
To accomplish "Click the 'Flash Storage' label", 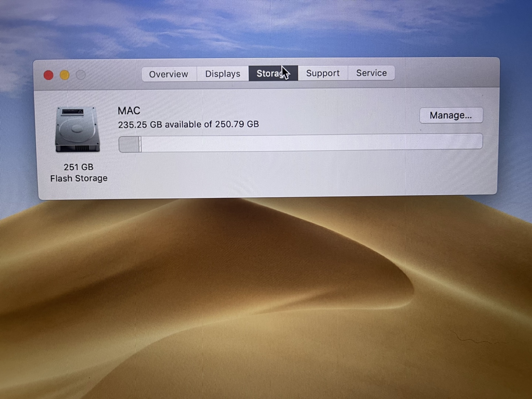I will pos(79,178).
